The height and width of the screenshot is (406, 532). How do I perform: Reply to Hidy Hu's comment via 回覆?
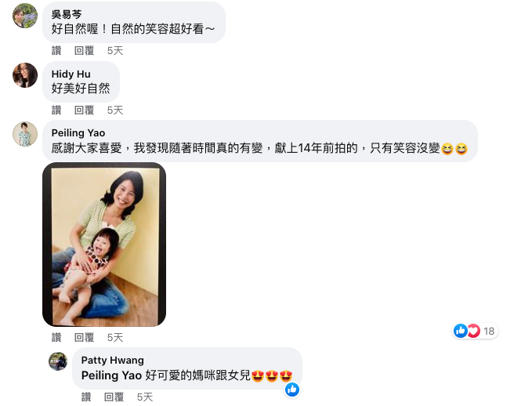pos(84,110)
